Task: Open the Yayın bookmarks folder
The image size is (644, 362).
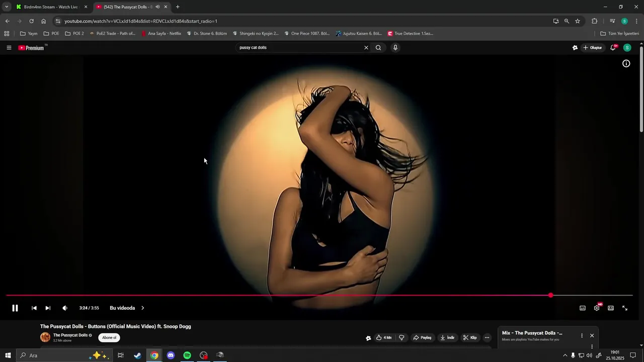Action: pyautogui.click(x=29, y=34)
